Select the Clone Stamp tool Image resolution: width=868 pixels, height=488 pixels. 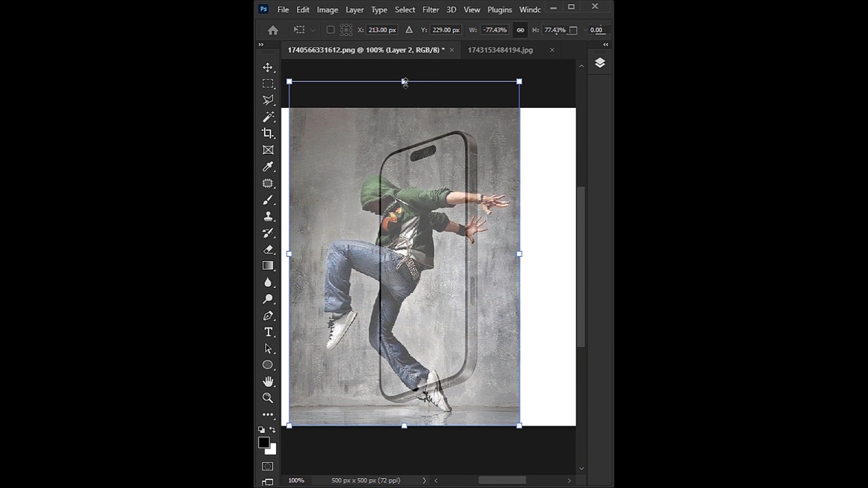click(268, 216)
